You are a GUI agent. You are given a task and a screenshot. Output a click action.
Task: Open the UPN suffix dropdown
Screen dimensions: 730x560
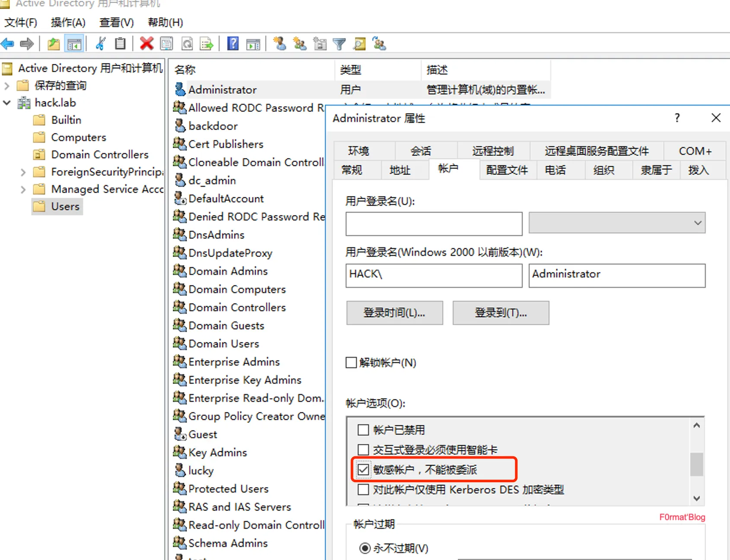617,223
